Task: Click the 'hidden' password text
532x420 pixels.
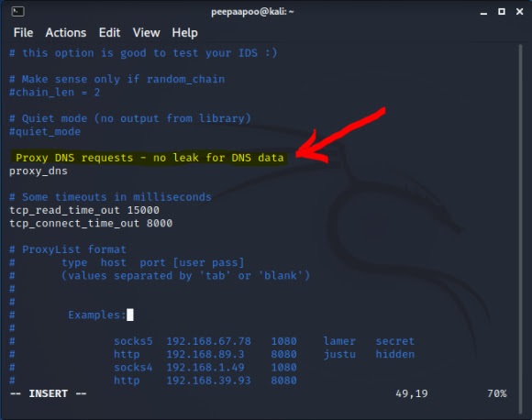Action: [x=395, y=355]
